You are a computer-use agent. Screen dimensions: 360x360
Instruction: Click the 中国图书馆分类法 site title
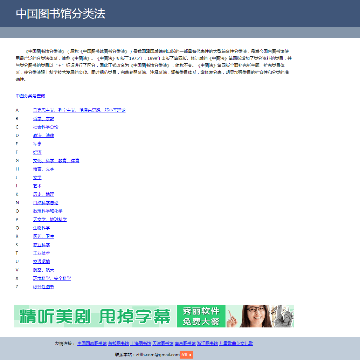click(x=61, y=14)
